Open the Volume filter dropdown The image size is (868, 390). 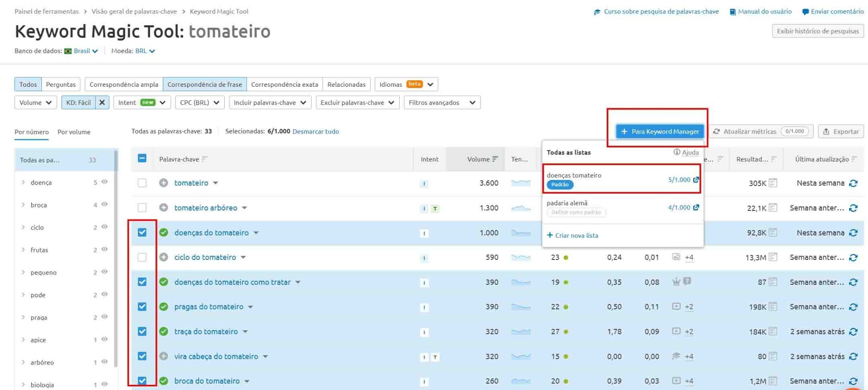click(x=36, y=103)
